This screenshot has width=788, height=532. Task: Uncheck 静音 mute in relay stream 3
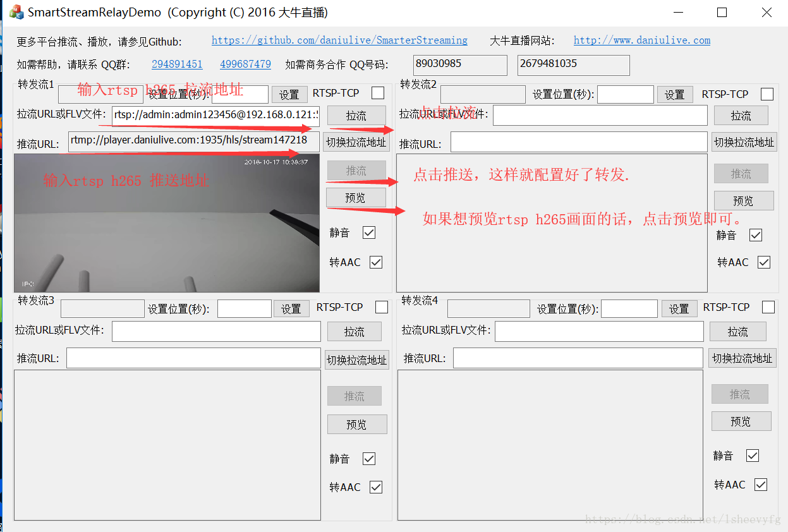pyautogui.click(x=369, y=459)
